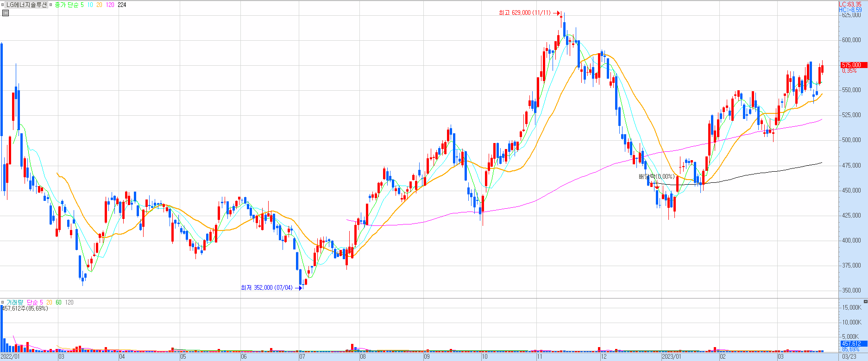Click the 03/23 latest date label
Screen dimensions: 868x361
click(x=849, y=357)
